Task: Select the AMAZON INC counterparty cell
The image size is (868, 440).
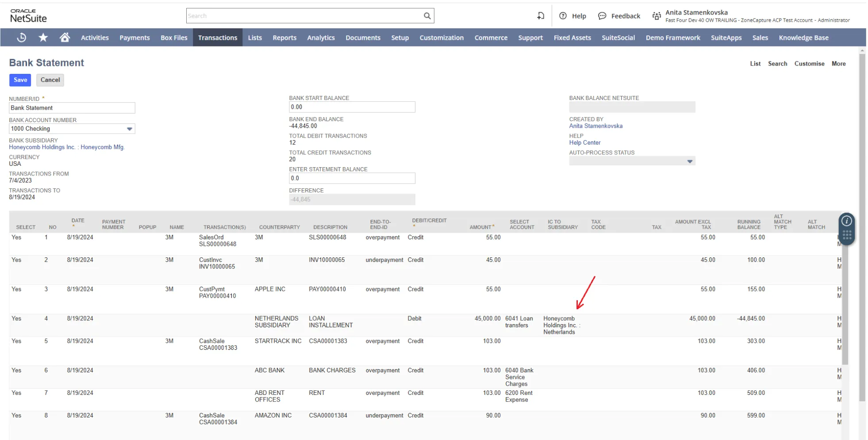Action: (x=273, y=416)
